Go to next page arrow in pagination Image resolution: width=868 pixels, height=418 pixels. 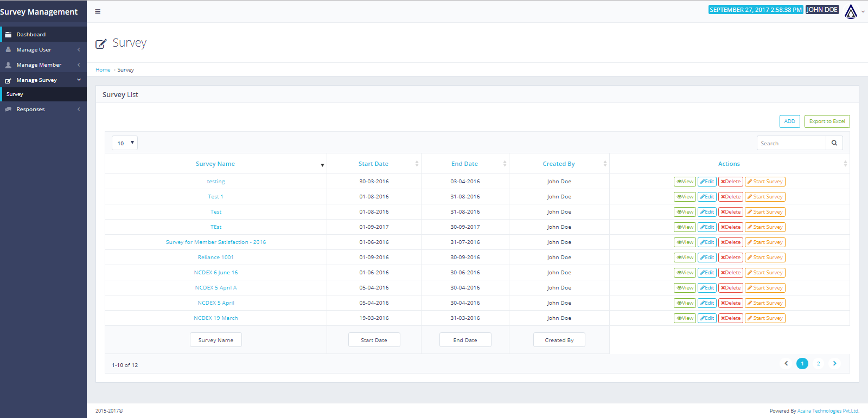[834, 364]
